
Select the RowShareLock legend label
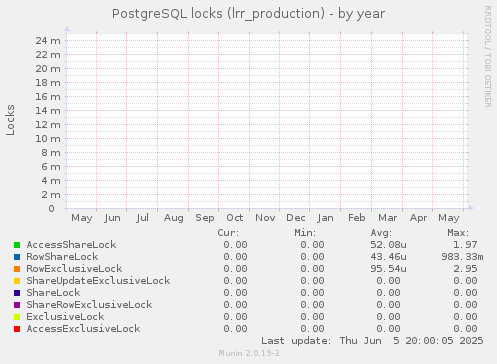coord(62,257)
